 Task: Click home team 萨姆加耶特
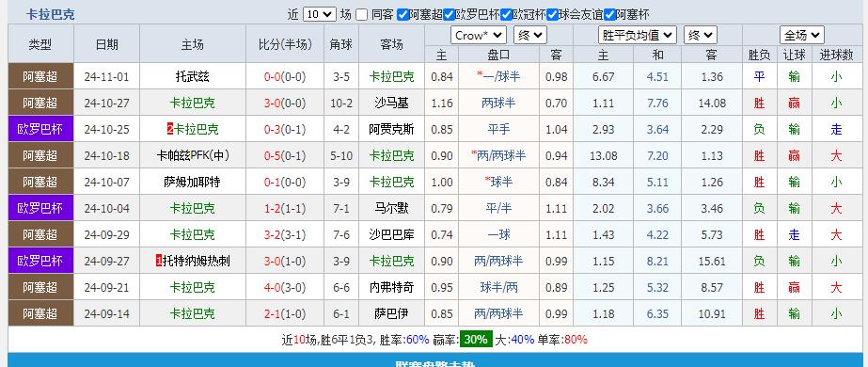(192, 183)
